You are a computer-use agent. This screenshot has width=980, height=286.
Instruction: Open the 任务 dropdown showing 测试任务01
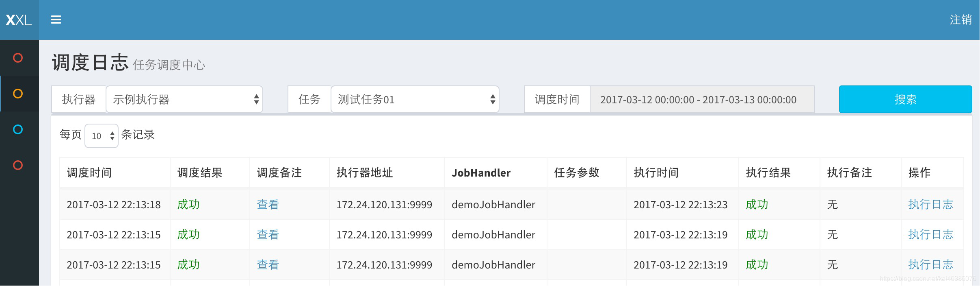tap(415, 99)
